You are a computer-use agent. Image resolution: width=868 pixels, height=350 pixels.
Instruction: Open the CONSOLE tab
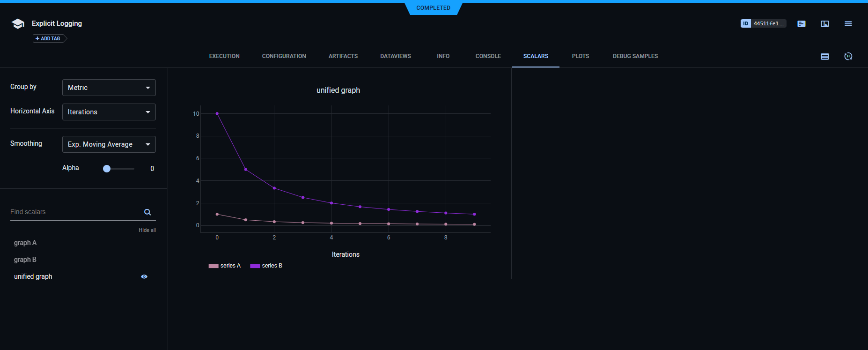pyautogui.click(x=488, y=56)
